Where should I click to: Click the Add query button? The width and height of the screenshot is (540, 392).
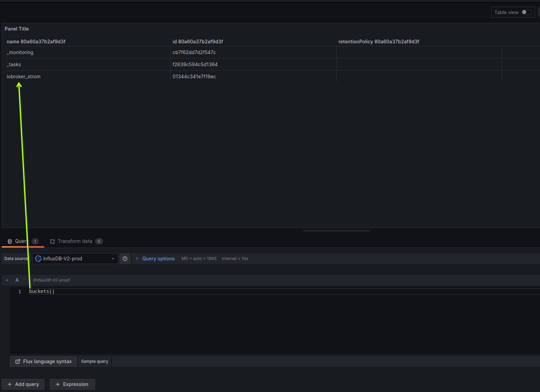point(23,384)
